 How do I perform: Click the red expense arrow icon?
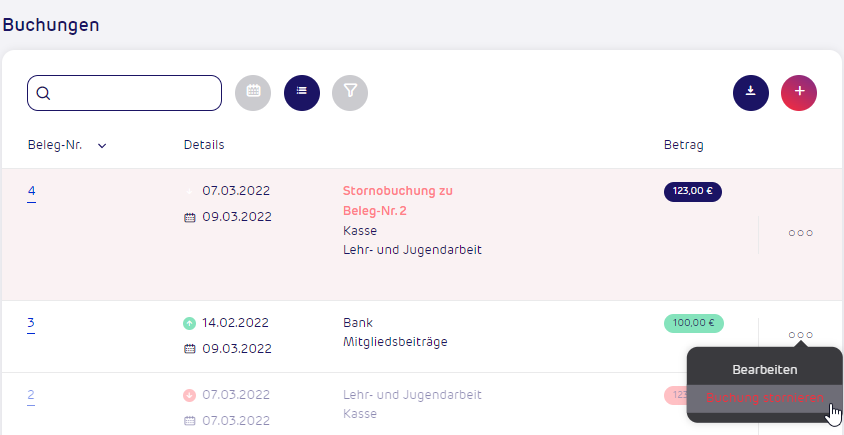[189, 396]
